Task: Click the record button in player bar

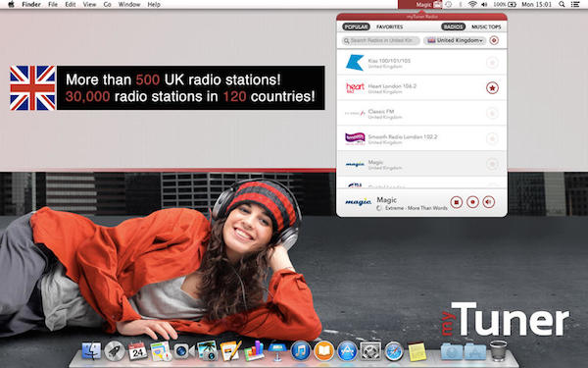Action: (472, 202)
